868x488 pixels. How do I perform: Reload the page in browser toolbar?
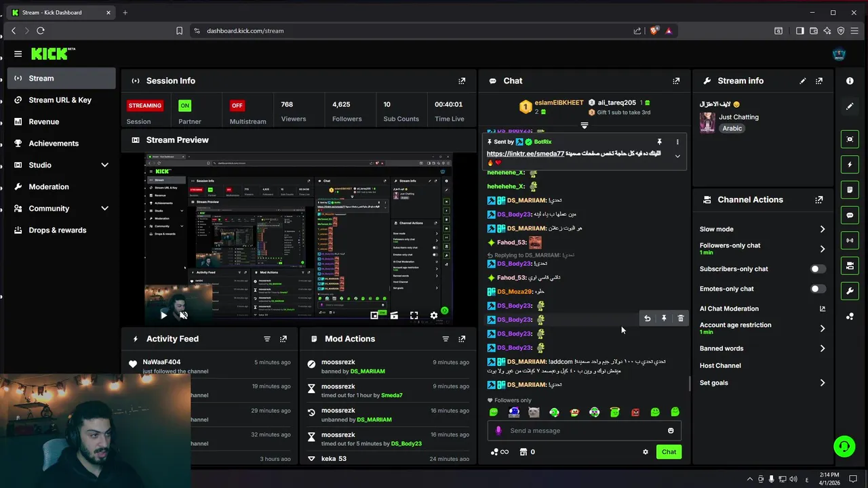point(41,30)
